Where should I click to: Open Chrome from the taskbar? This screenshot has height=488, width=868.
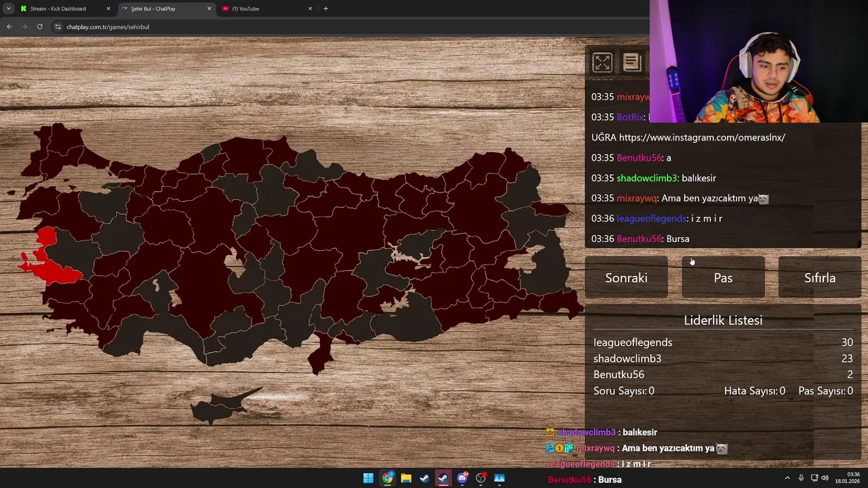(387, 478)
